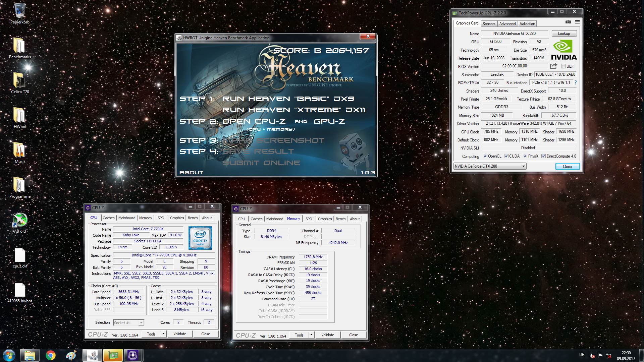Click Validate in the right CPU-Z window
This screenshot has width=644, height=362.
coord(328,335)
